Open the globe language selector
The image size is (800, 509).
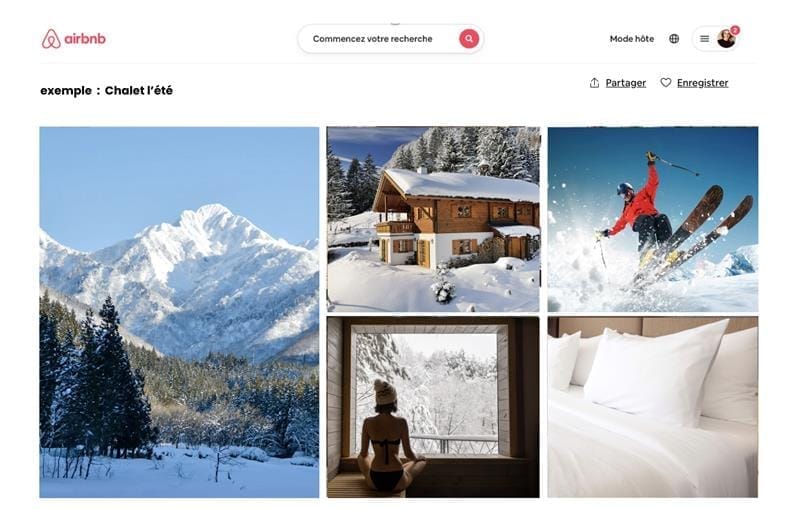tap(674, 39)
